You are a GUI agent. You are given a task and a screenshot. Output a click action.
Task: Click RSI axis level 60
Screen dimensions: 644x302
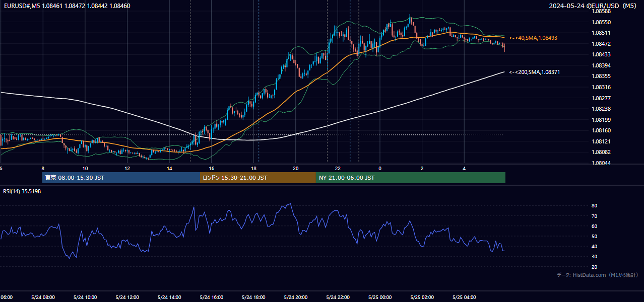click(594, 226)
